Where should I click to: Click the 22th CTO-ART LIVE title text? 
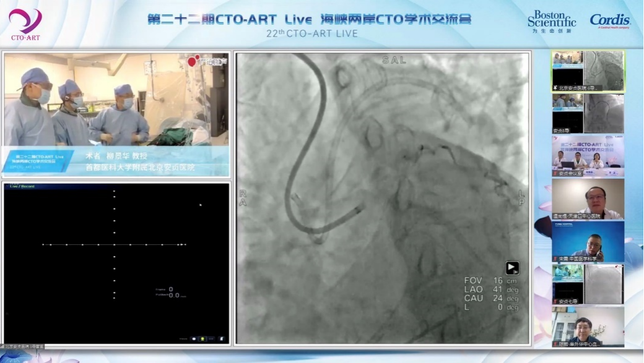click(x=311, y=33)
